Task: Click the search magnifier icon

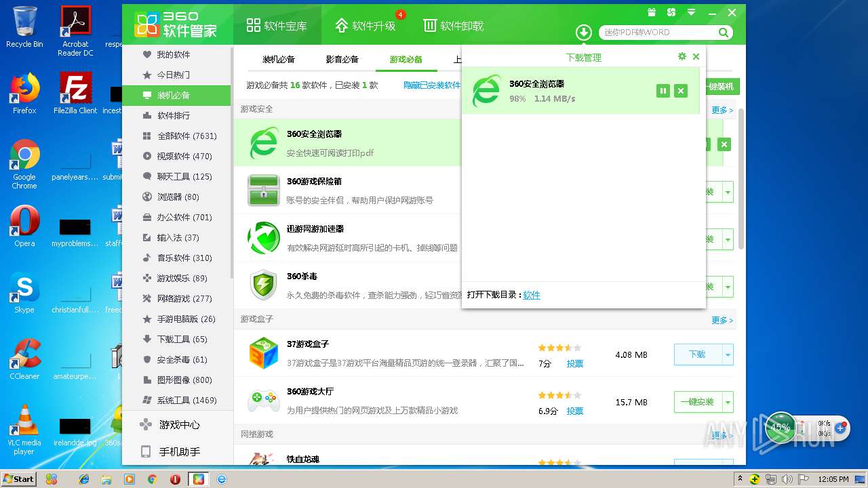Action: 724,32
